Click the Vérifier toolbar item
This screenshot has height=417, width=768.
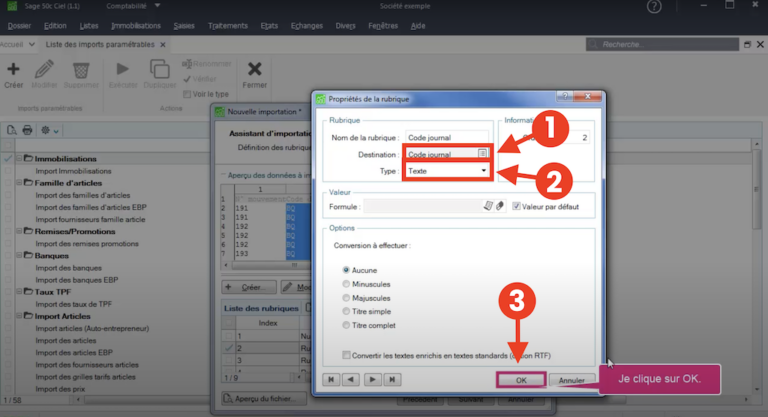coord(200,79)
